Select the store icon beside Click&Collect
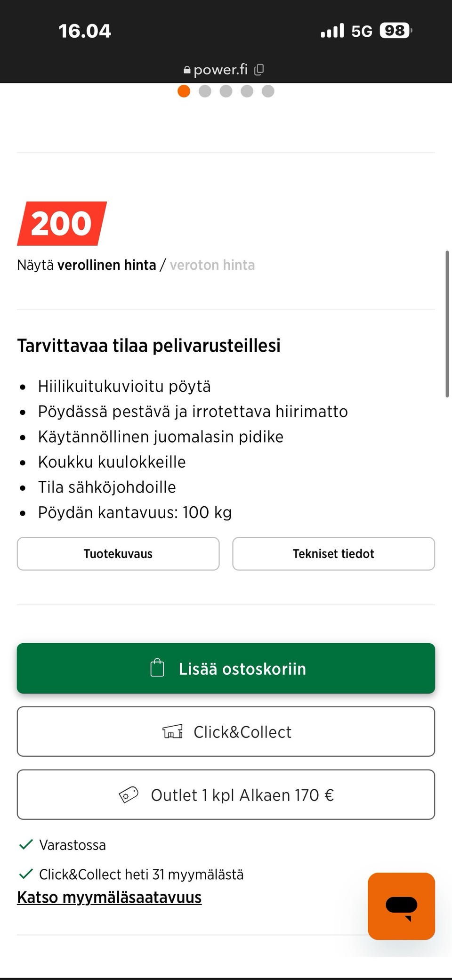The width and height of the screenshot is (452, 980). click(173, 731)
